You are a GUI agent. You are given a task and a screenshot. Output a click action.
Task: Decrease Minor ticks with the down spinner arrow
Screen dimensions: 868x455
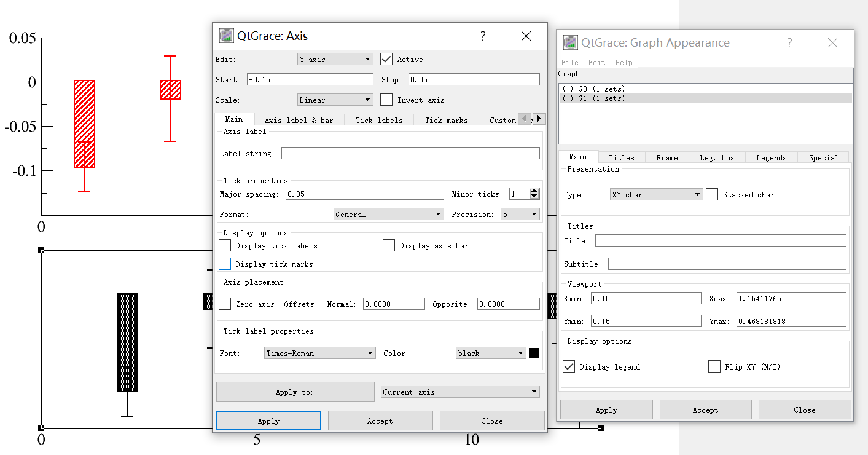click(533, 196)
